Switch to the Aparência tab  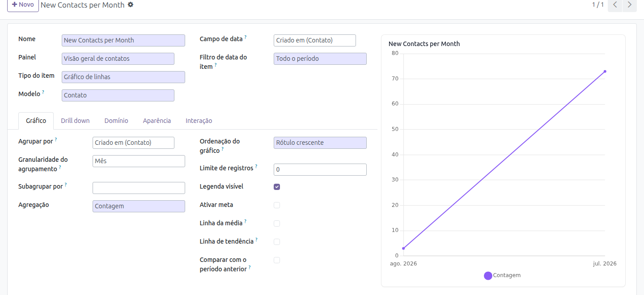(x=157, y=121)
